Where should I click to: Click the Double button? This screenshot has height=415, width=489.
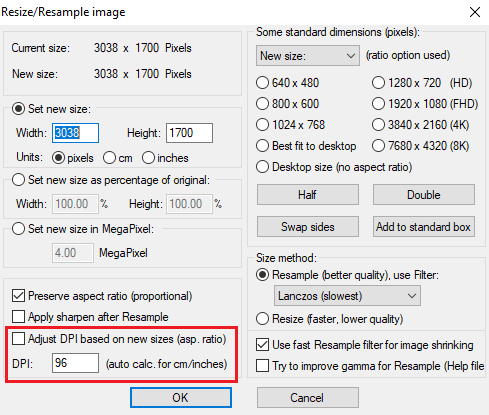pos(424,195)
